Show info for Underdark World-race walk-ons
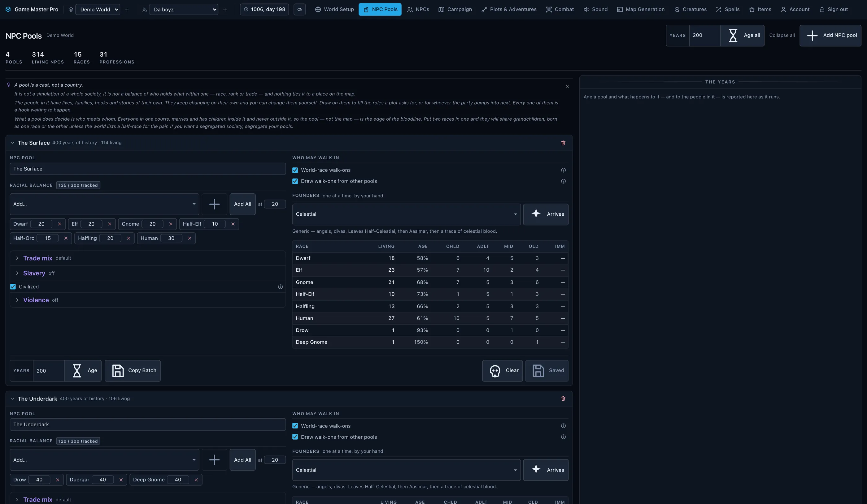 pos(563,426)
